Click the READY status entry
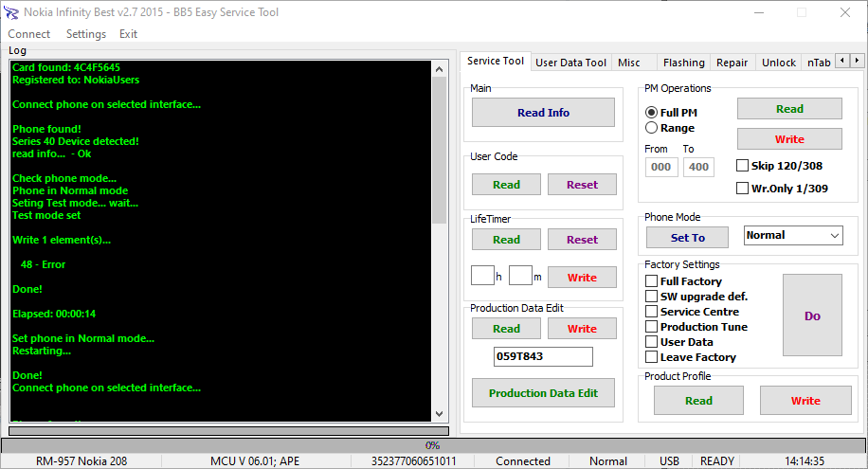The width and height of the screenshot is (868, 469). 717,461
